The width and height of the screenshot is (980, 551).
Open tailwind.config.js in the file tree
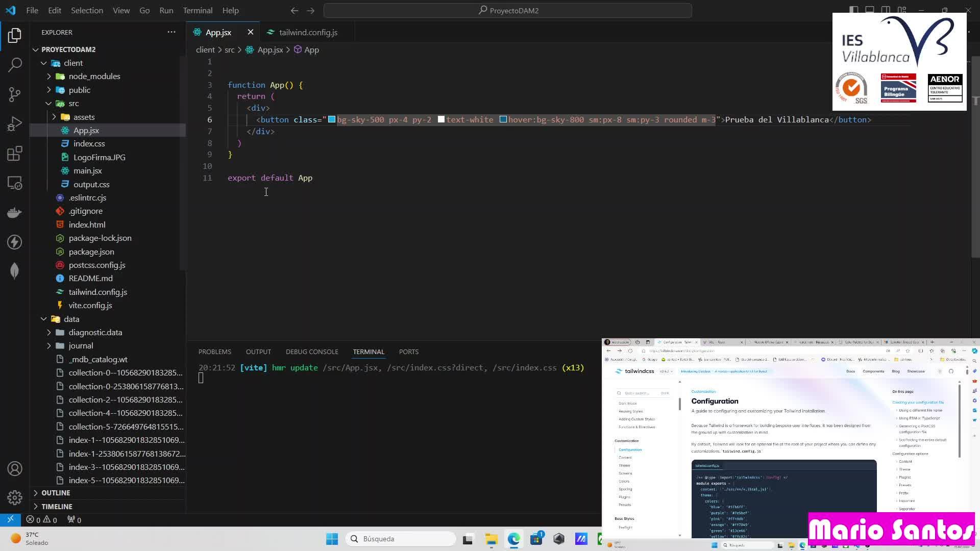97,292
